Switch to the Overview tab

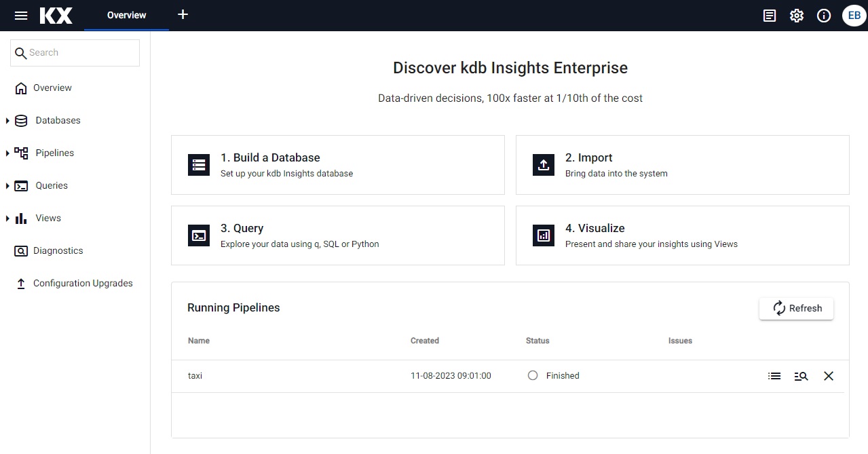(126, 16)
